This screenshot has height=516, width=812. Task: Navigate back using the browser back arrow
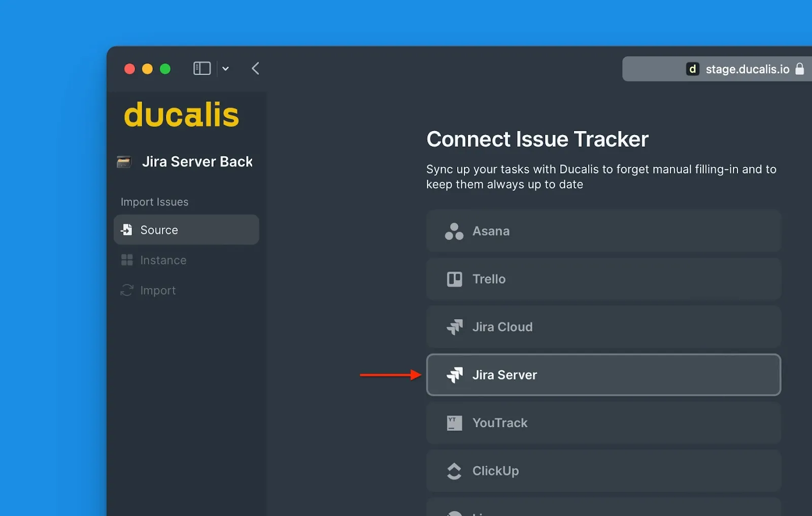click(255, 68)
